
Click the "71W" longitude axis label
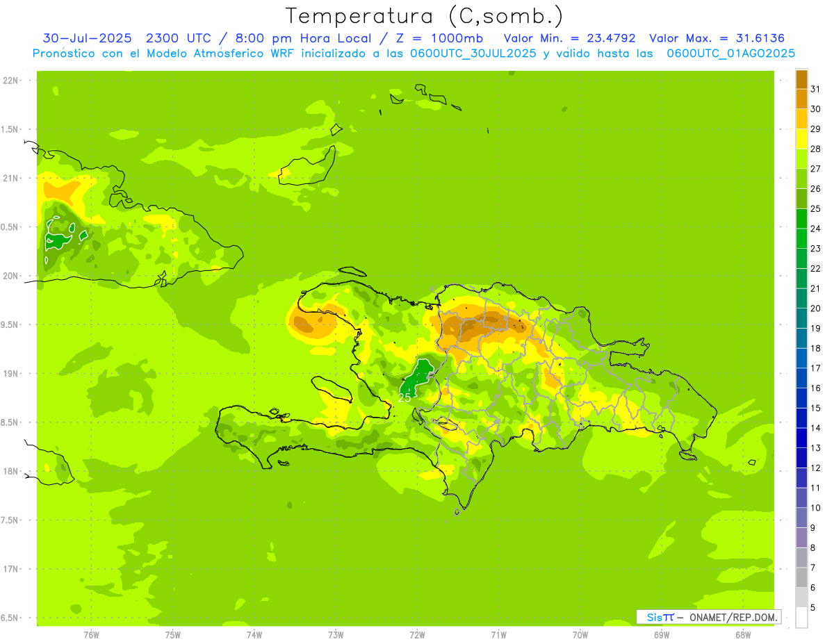(x=498, y=635)
